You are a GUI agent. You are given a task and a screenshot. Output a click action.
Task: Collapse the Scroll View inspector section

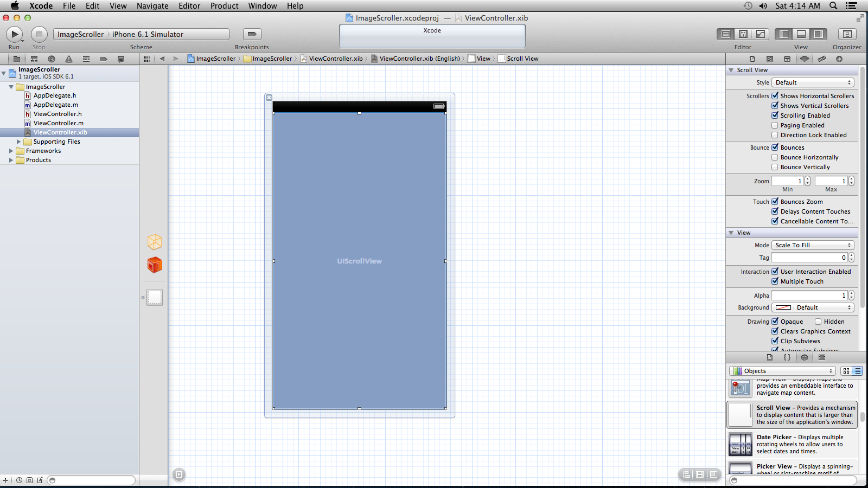click(731, 70)
